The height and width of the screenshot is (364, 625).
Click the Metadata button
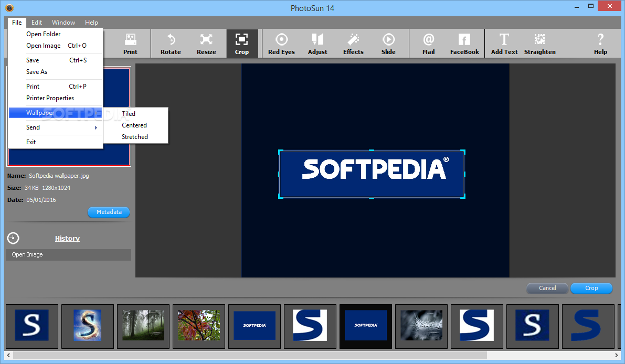[109, 212]
